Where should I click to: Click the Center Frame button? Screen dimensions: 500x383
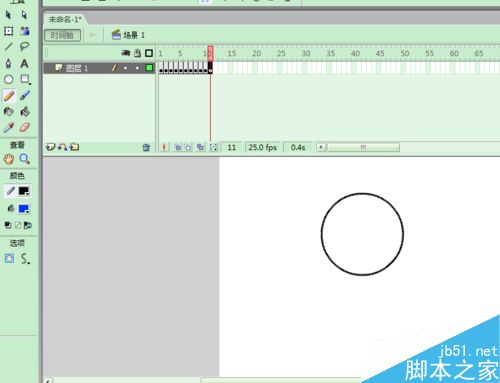pos(164,147)
